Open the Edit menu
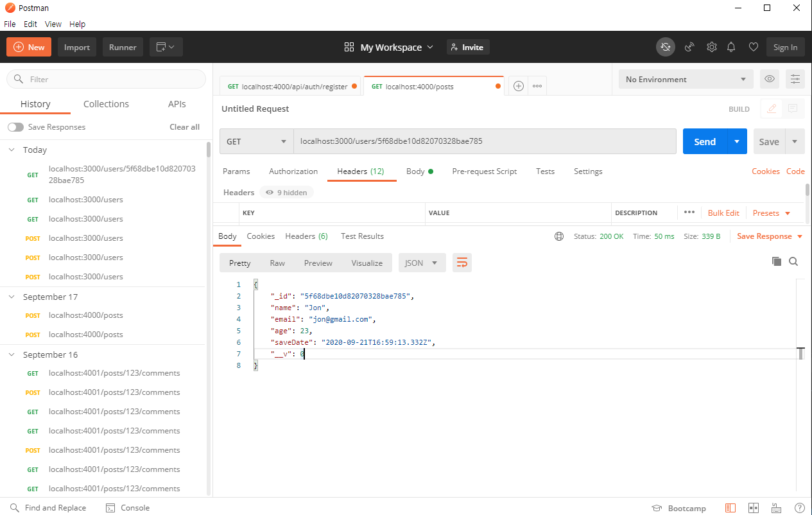The height and width of the screenshot is (515, 812). pyautogui.click(x=30, y=24)
